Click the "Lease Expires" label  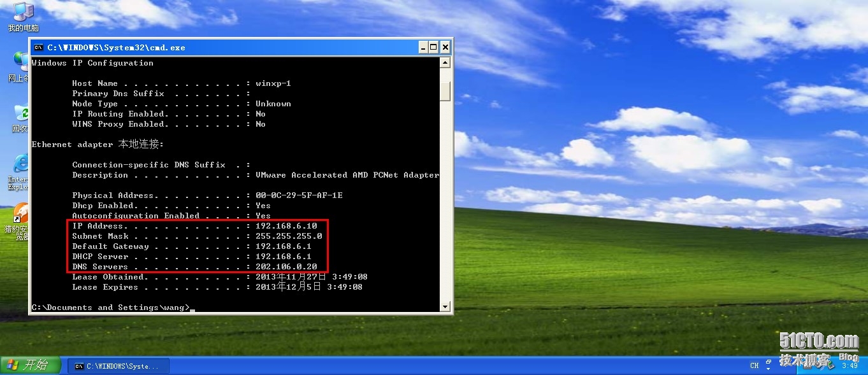click(105, 287)
